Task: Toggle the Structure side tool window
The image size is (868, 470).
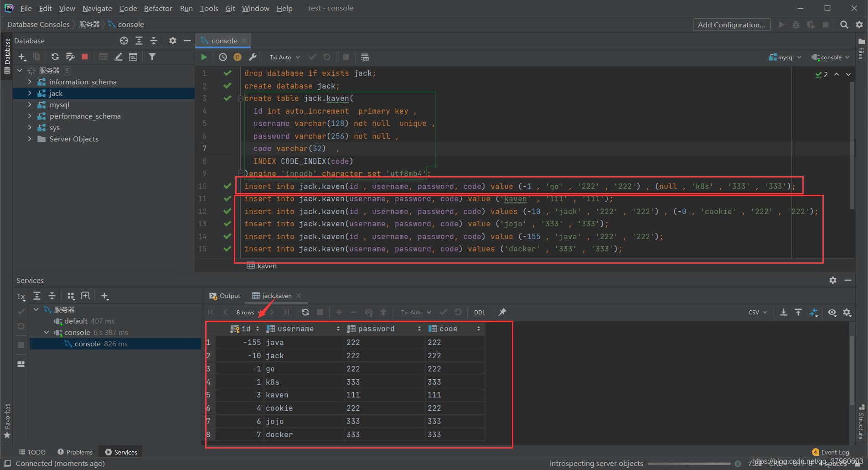Action: pos(861,421)
